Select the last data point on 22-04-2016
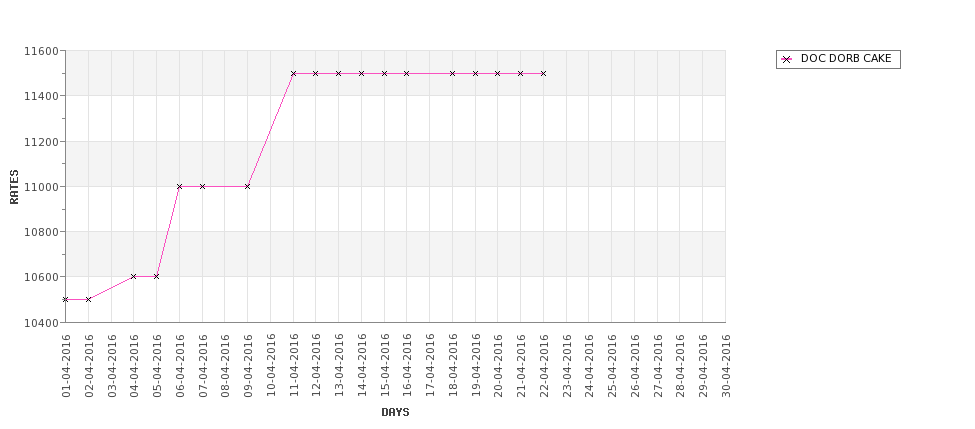This screenshot has height=429, width=975. (543, 73)
